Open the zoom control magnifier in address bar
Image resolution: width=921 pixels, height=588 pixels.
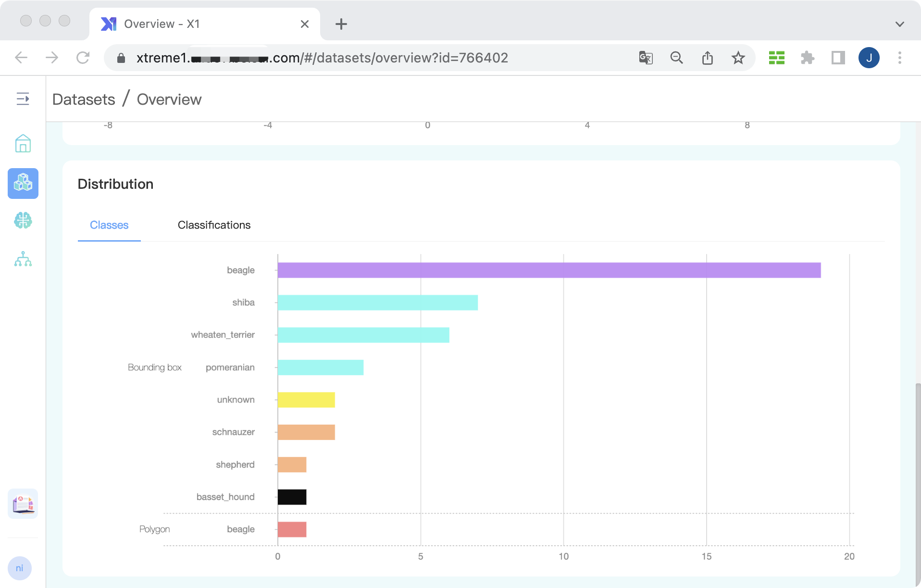[x=676, y=58]
